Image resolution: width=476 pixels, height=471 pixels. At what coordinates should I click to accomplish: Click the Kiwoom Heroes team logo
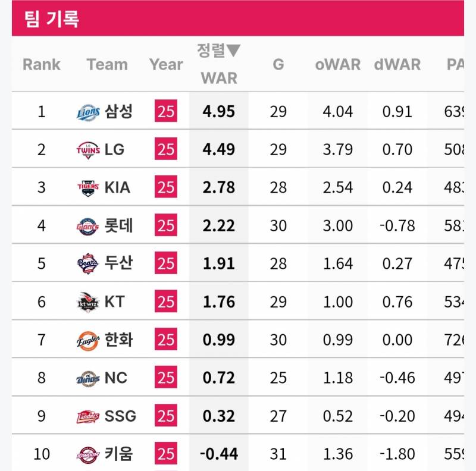(x=88, y=454)
